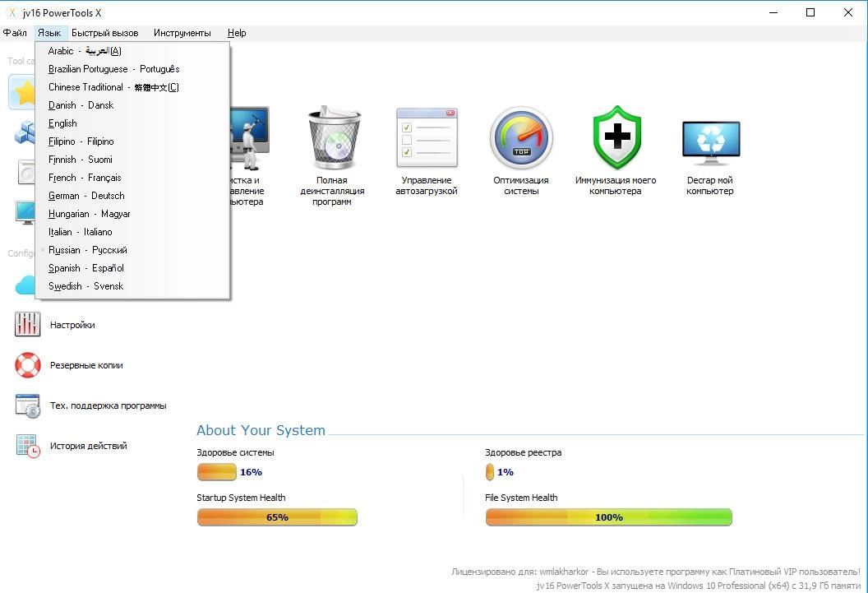
Task: Select Hungarian - Magyar language
Action: pyautogui.click(x=132, y=214)
